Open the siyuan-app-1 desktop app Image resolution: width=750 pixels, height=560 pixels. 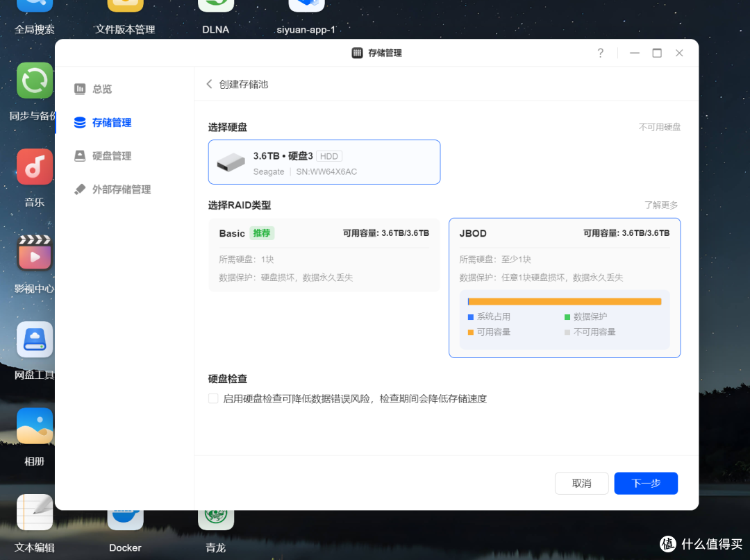(x=307, y=6)
